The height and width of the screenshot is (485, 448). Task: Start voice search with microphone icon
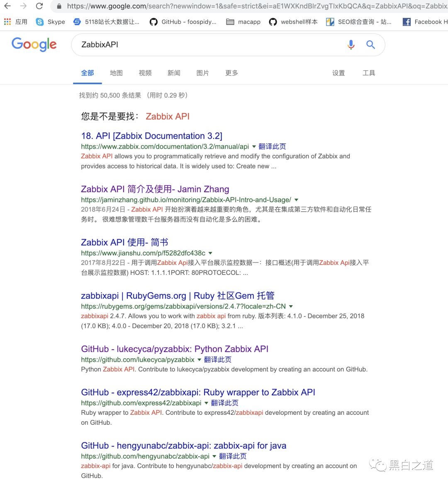351,44
